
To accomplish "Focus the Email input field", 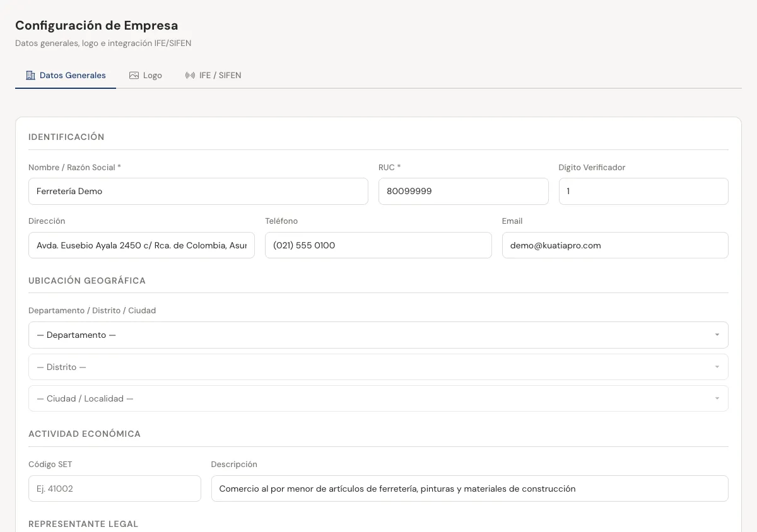I will pyautogui.click(x=615, y=245).
